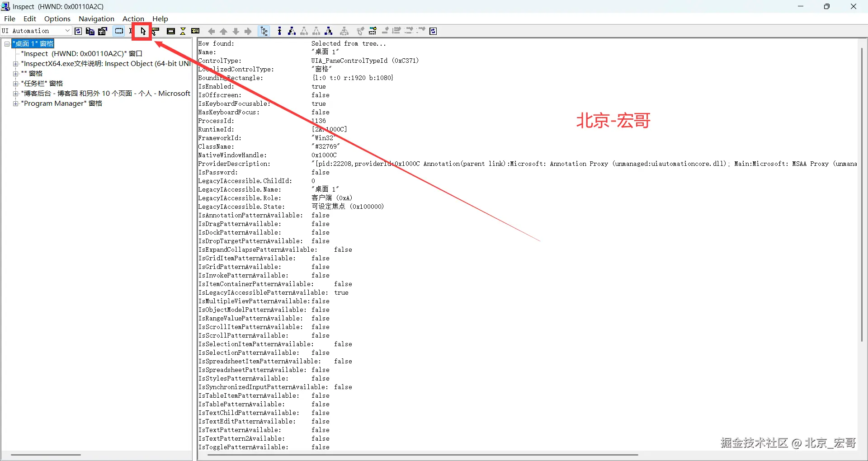Click the right arrow navigation button

[x=248, y=31]
